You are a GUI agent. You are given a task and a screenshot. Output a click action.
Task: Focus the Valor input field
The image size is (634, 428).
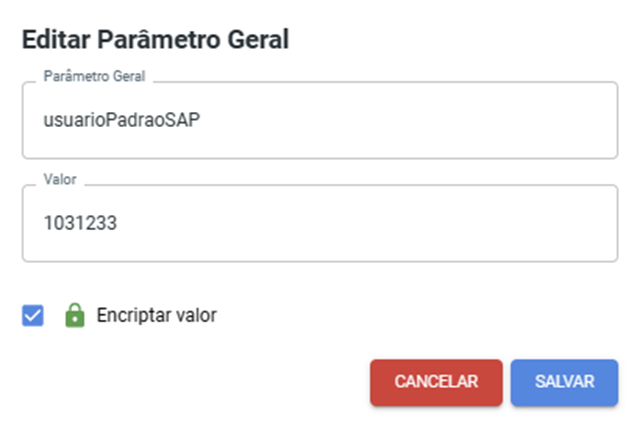point(320,223)
